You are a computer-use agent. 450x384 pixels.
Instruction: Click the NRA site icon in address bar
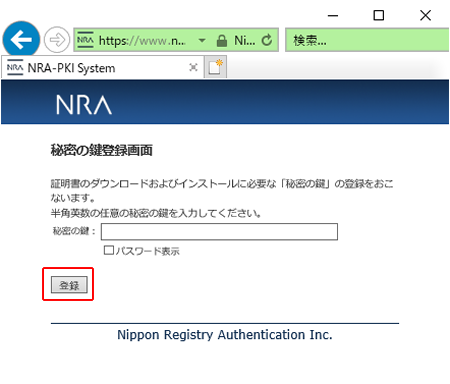(85, 40)
